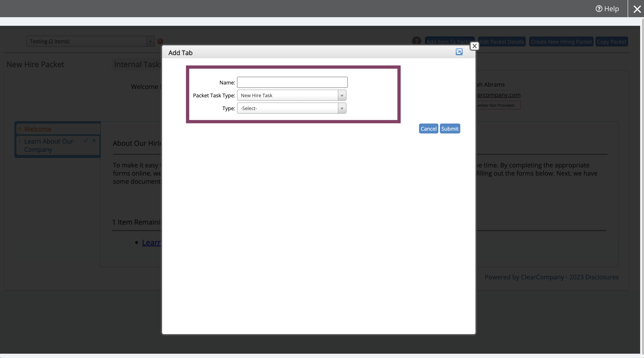Open the Type -Select- dropdown
This screenshot has height=358, width=644.
292,108
